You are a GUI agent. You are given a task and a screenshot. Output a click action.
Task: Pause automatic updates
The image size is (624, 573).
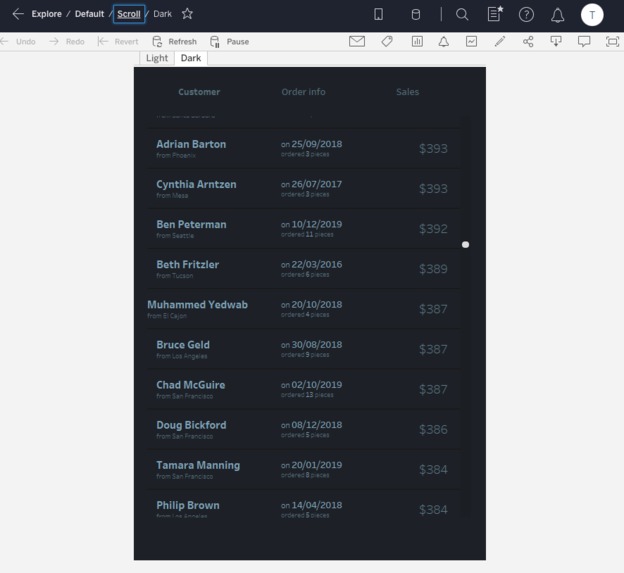point(229,41)
